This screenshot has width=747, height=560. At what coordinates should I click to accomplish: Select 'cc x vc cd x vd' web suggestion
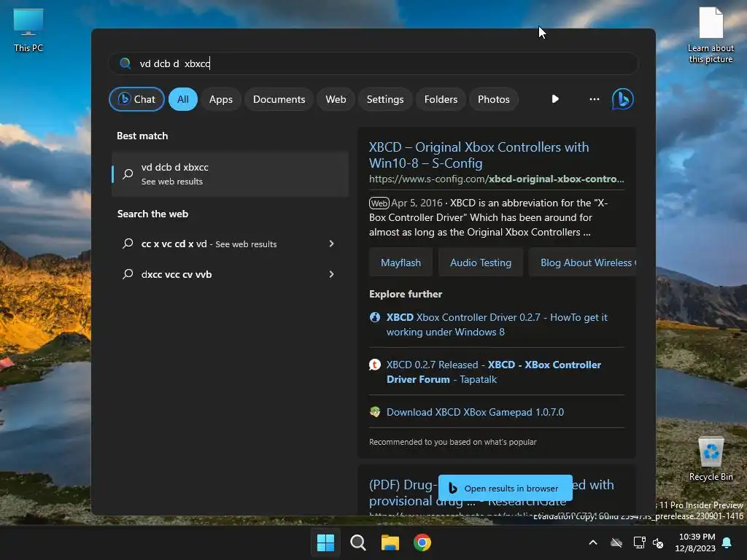click(230, 244)
